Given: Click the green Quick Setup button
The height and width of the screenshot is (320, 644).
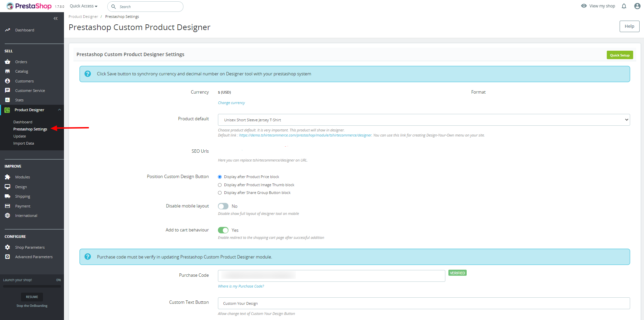Looking at the screenshot, I should 620,55.
